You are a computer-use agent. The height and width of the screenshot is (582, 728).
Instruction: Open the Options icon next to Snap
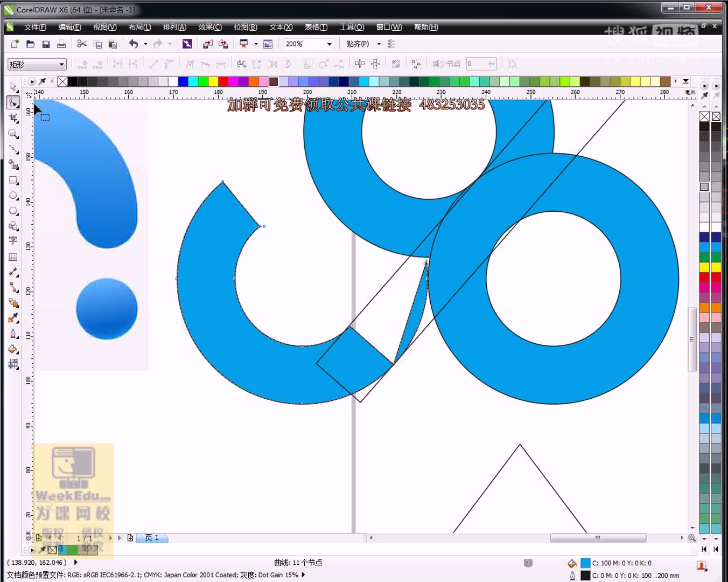click(391, 44)
